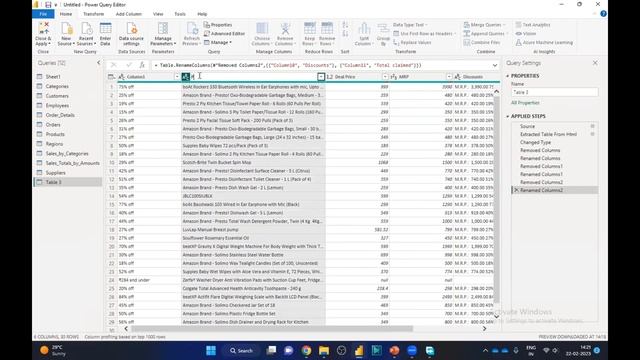Sort the column descending

[345, 34]
